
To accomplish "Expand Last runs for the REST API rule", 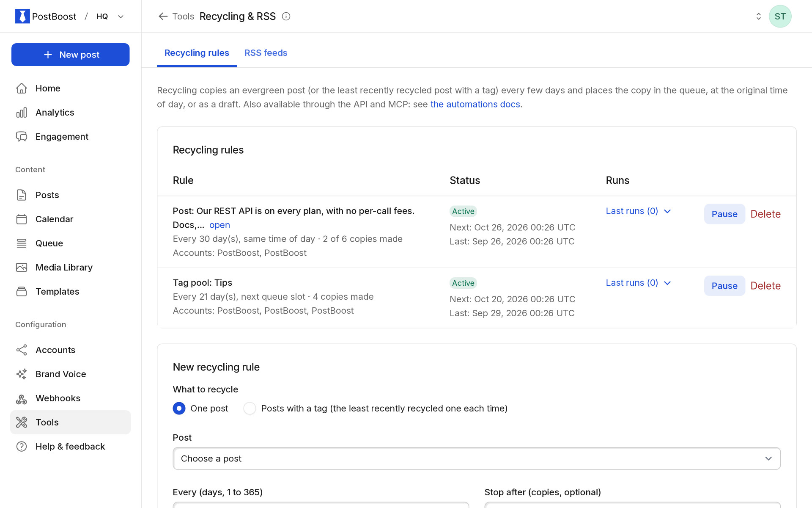I will [x=638, y=211].
